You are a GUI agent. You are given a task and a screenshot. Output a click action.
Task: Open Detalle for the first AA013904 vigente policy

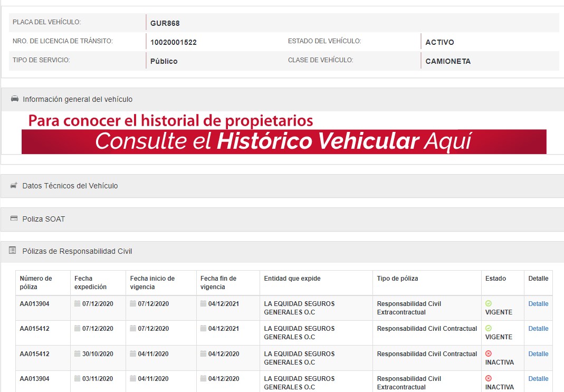pos(538,304)
